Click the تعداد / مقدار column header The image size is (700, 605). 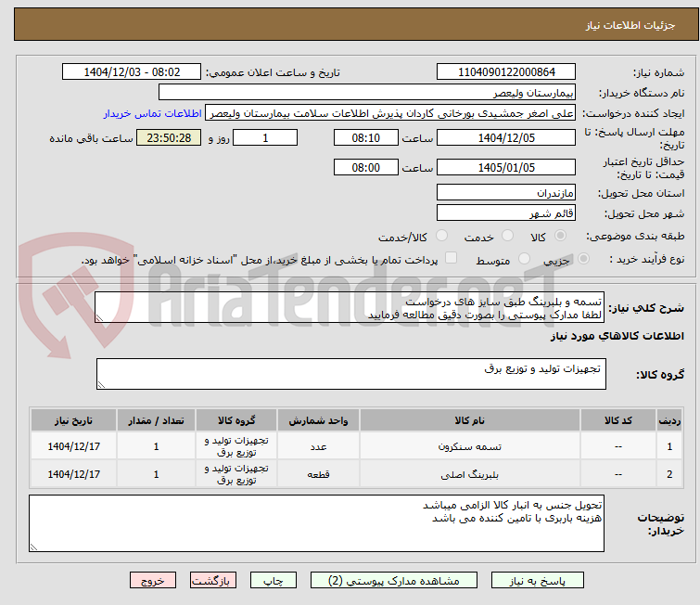[157, 420]
